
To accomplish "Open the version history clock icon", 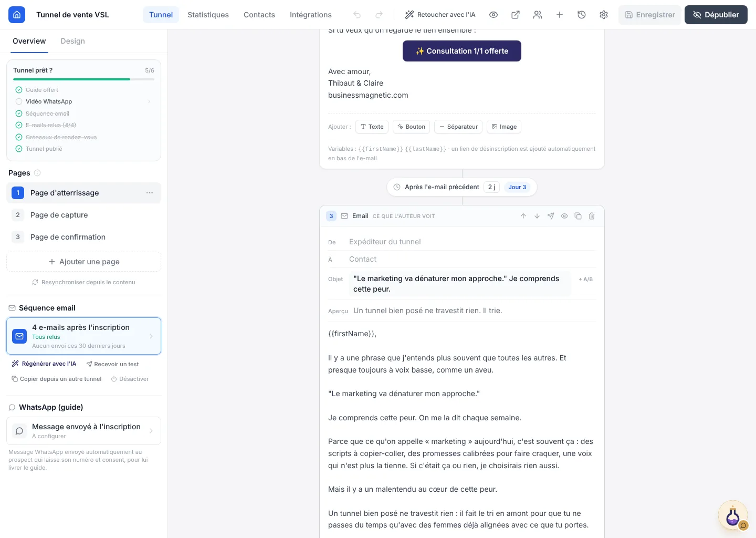I will [x=582, y=15].
